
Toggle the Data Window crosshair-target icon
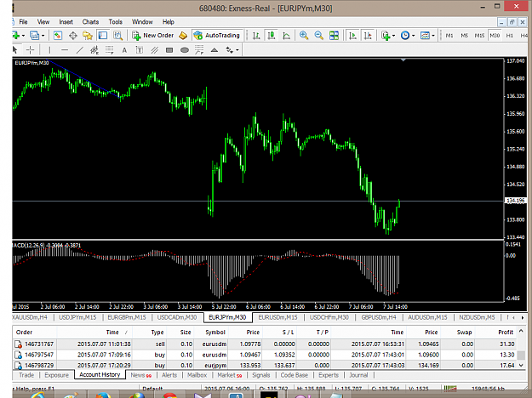coord(73,35)
